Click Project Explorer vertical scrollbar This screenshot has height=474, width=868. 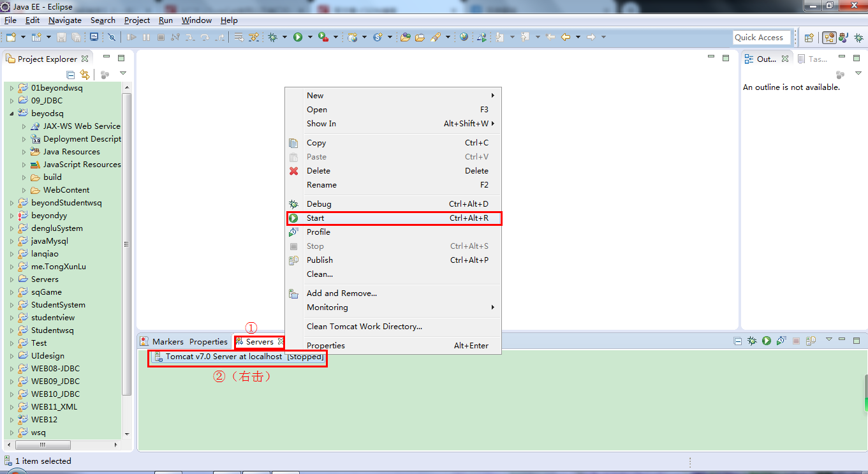[x=126, y=244]
